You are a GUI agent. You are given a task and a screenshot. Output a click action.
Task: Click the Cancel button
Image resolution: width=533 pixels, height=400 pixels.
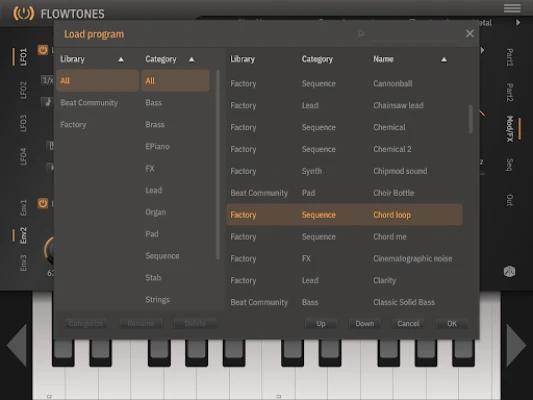[408, 324]
